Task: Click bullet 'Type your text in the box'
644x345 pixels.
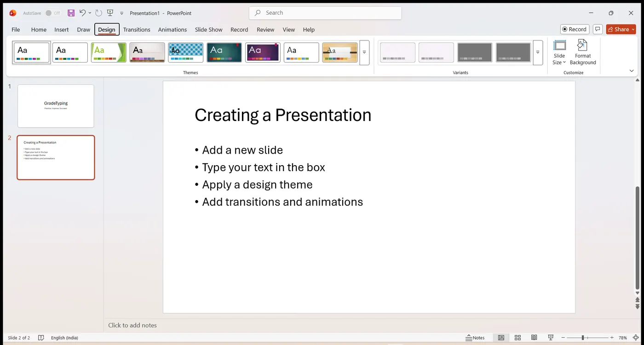Action: click(264, 167)
